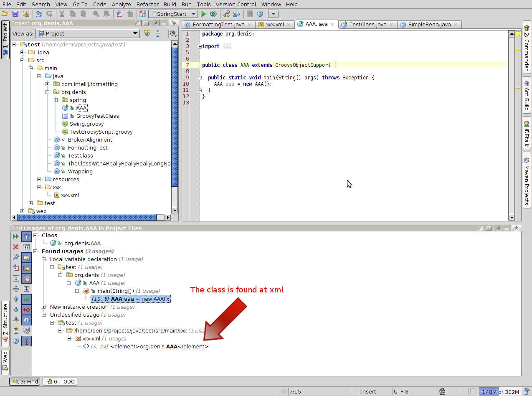The width and height of the screenshot is (532, 396).
Task: Open memory garbage collector indicator 148M of 322M
Action: [500, 392]
